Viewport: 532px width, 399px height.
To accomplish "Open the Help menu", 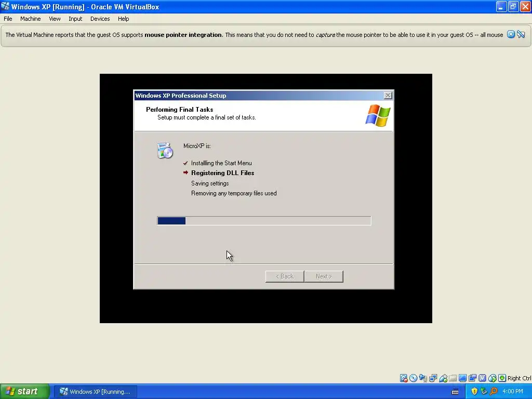I will [124, 19].
